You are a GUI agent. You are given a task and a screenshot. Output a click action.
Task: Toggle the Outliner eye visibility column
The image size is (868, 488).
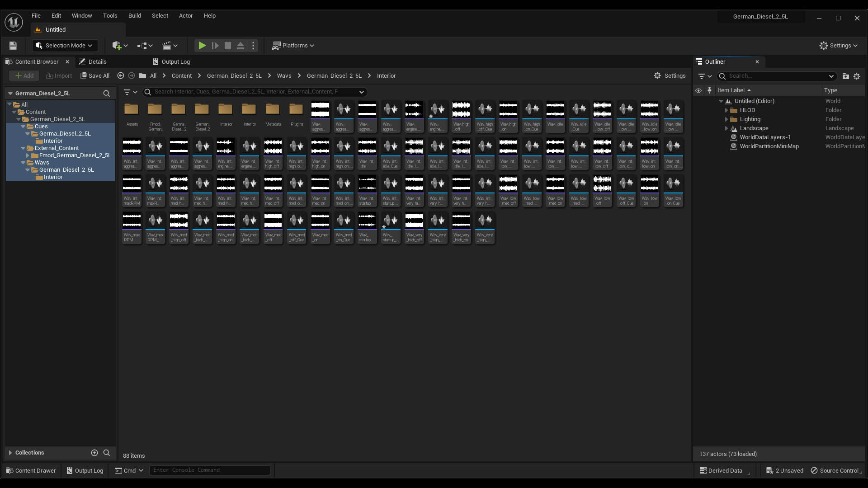coord(698,90)
